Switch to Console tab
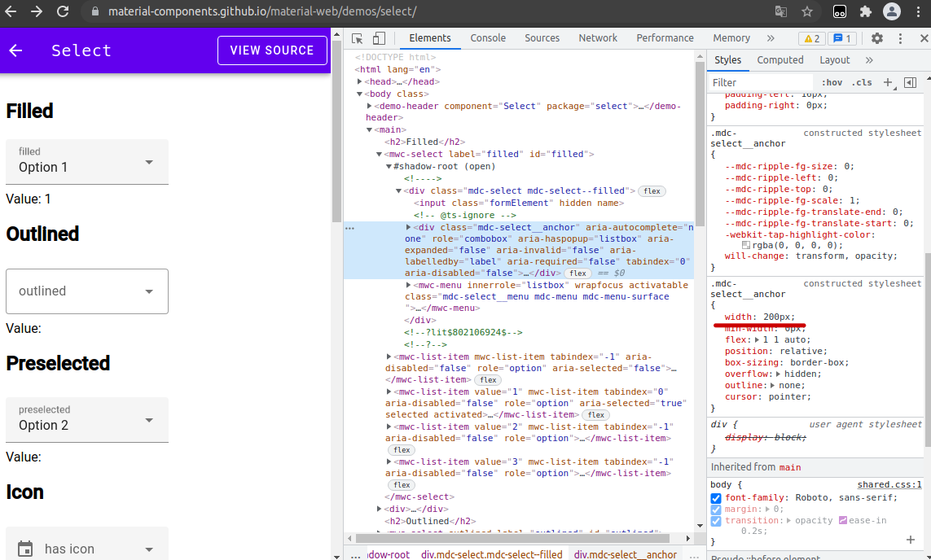 point(488,38)
